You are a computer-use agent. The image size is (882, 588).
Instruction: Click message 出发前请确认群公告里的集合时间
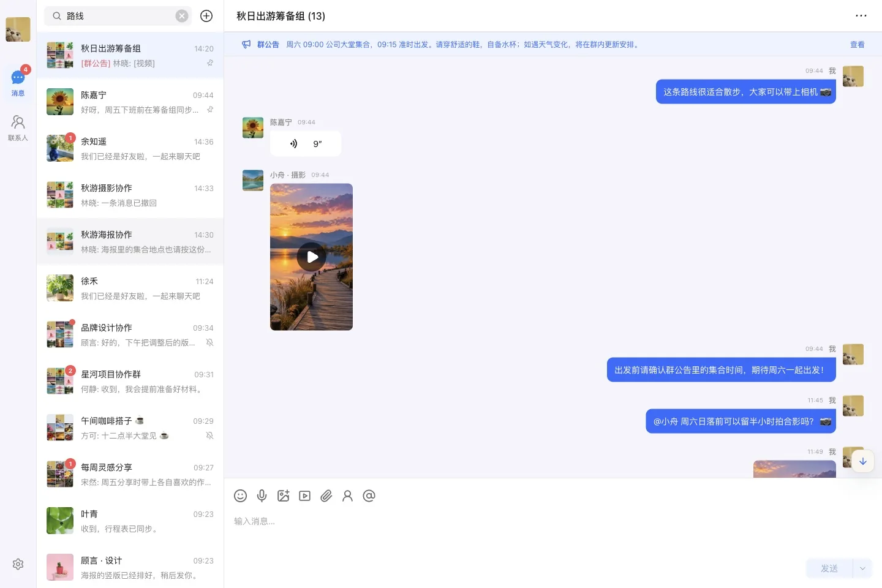tap(722, 370)
